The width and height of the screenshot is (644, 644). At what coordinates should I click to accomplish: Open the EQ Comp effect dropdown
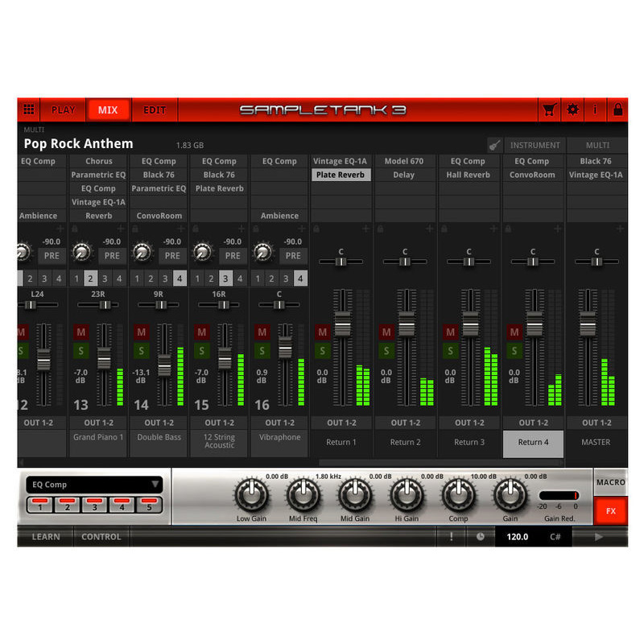(x=94, y=485)
